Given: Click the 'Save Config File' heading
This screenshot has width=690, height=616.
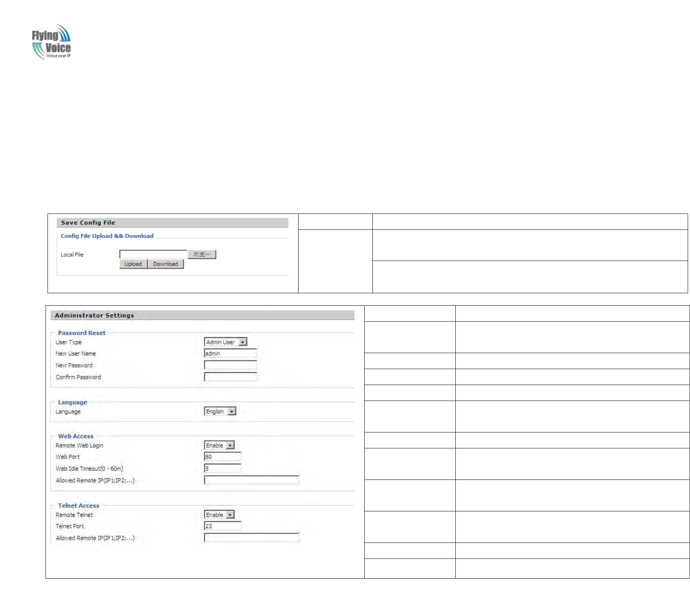Looking at the screenshot, I should 88,223.
